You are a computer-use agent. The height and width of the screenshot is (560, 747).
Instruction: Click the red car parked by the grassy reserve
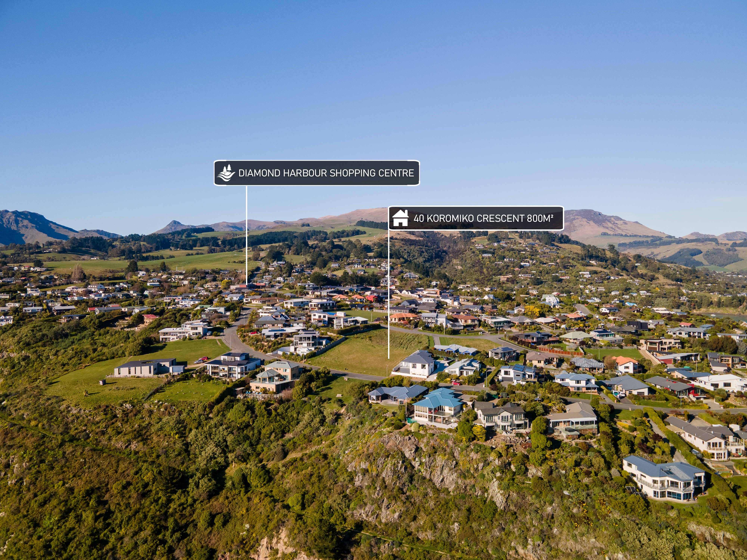click(x=203, y=359)
